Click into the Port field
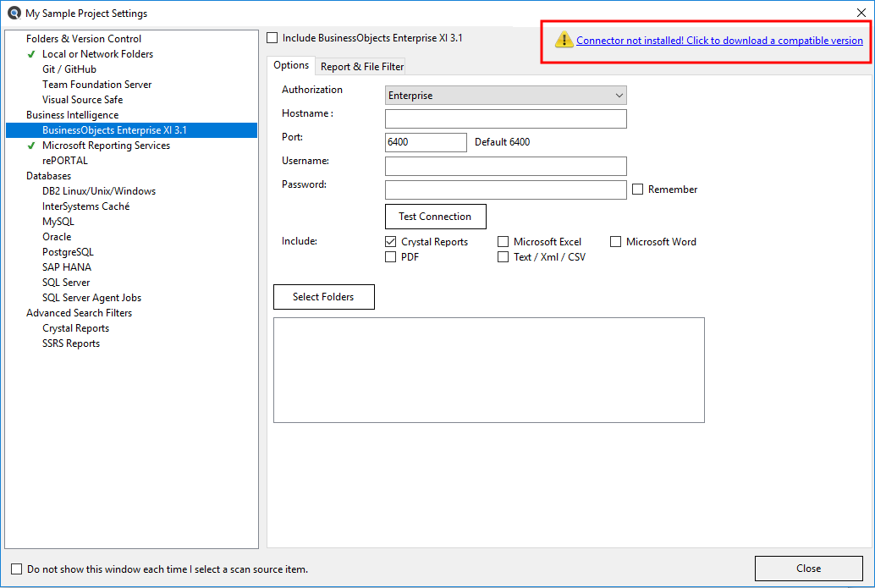This screenshot has width=875, height=588. click(x=426, y=142)
